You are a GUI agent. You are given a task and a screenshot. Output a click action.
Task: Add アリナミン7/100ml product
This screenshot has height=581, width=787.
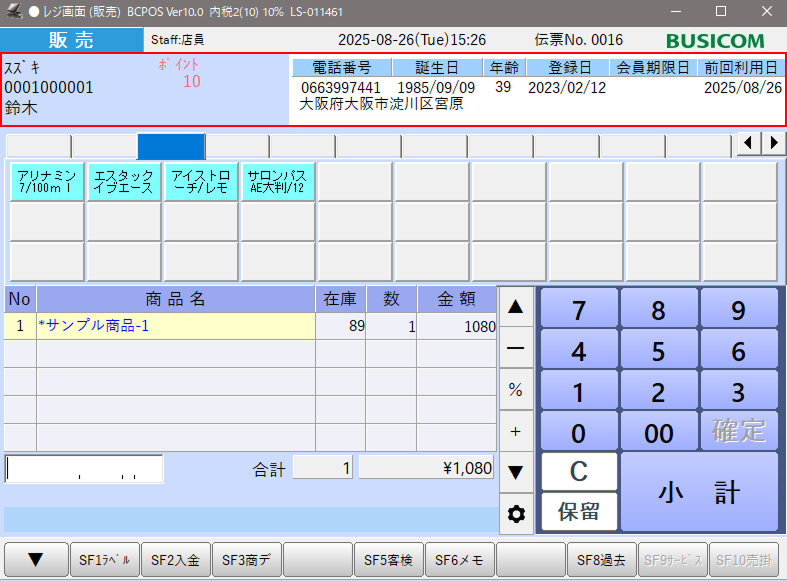[47, 182]
